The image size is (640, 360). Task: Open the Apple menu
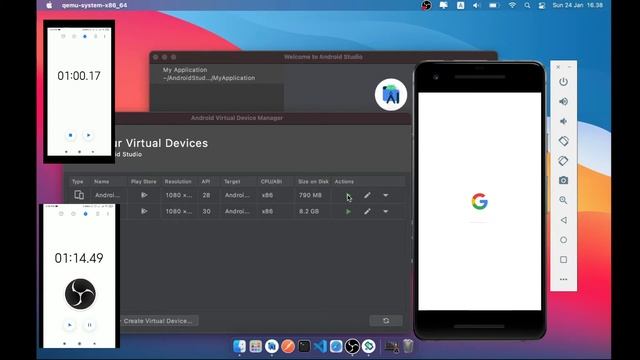pyautogui.click(x=49, y=5)
